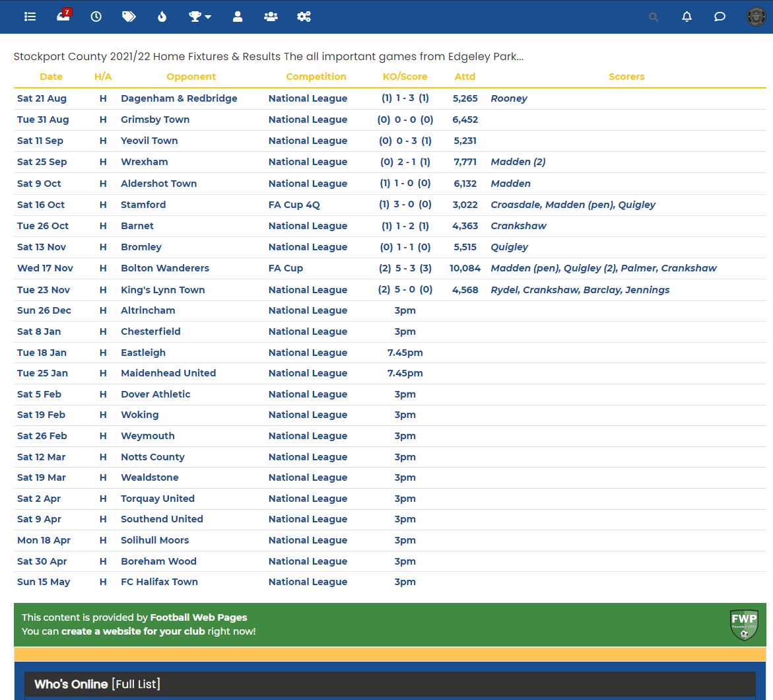Viewport: 773px width, 700px height.
Task: Click the clock recent activity icon
Action: pos(96,17)
